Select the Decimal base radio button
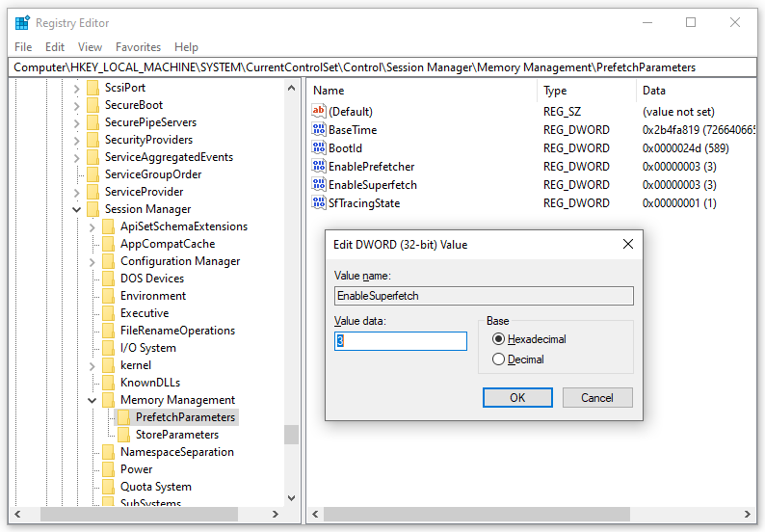765x532 pixels. 498,359
